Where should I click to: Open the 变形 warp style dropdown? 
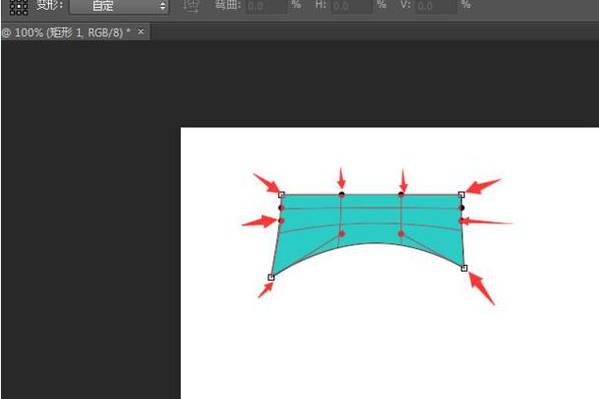point(119,6)
